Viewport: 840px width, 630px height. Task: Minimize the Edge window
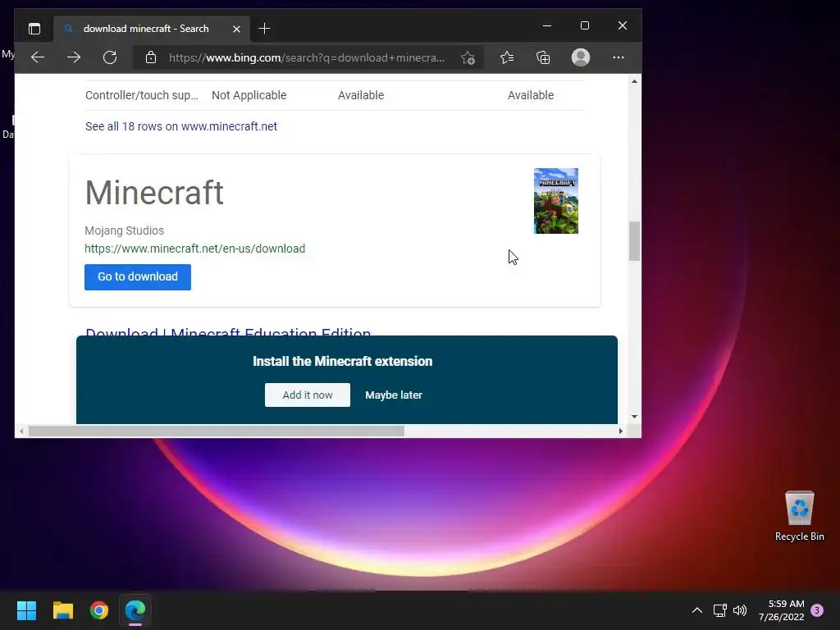547,25
